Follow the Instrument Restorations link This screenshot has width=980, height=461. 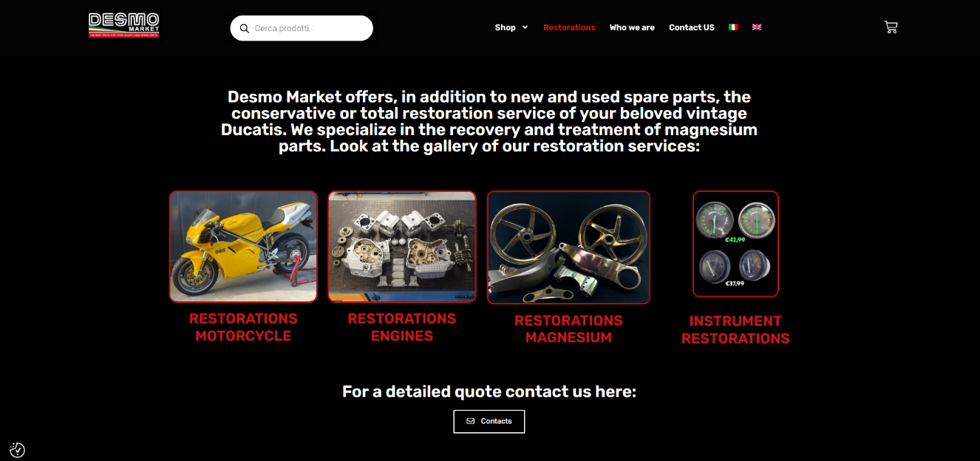[x=735, y=329]
